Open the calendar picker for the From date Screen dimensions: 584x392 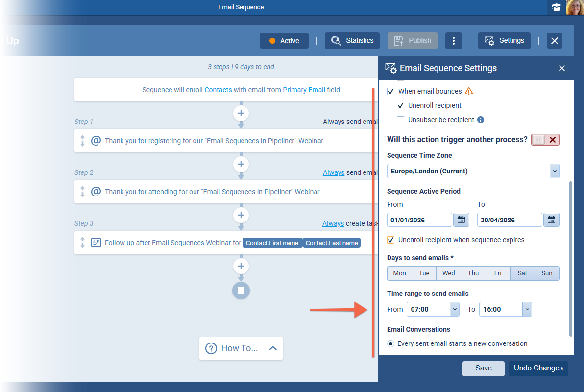pyautogui.click(x=461, y=220)
